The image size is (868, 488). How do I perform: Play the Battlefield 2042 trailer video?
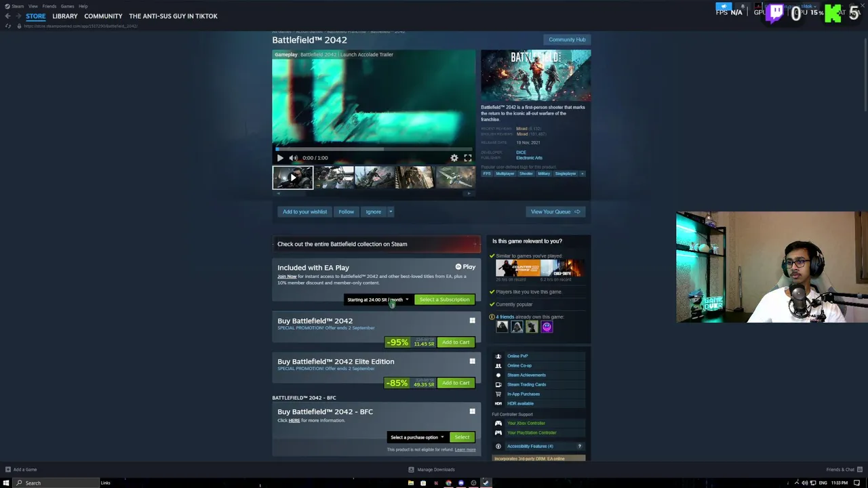(x=280, y=158)
